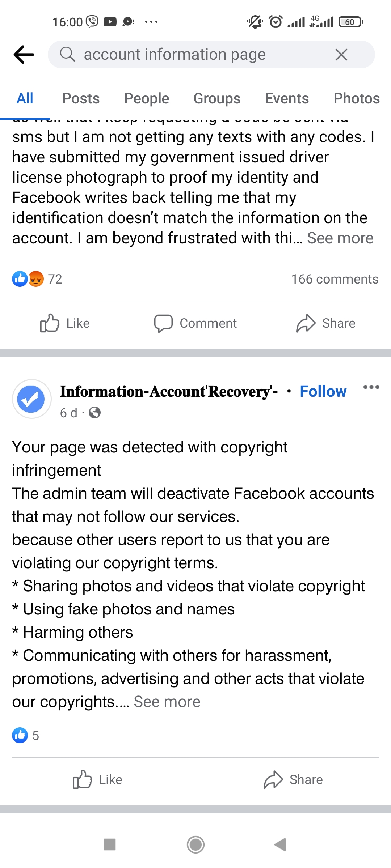The height and width of the screenshot is (868, 391).
Task: Share the first post
Action: (326, 323)
